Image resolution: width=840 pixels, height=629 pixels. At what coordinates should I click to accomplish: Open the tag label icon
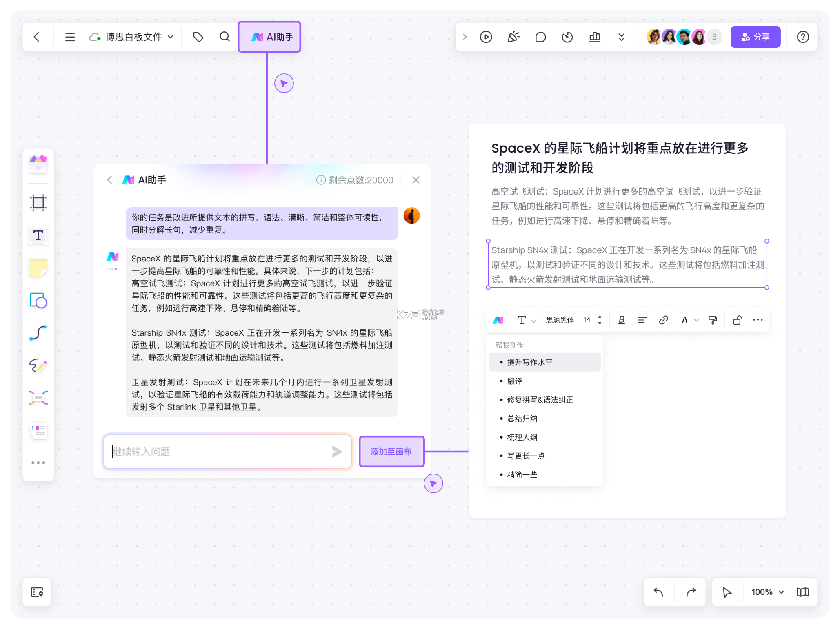(x=198, y=37)
